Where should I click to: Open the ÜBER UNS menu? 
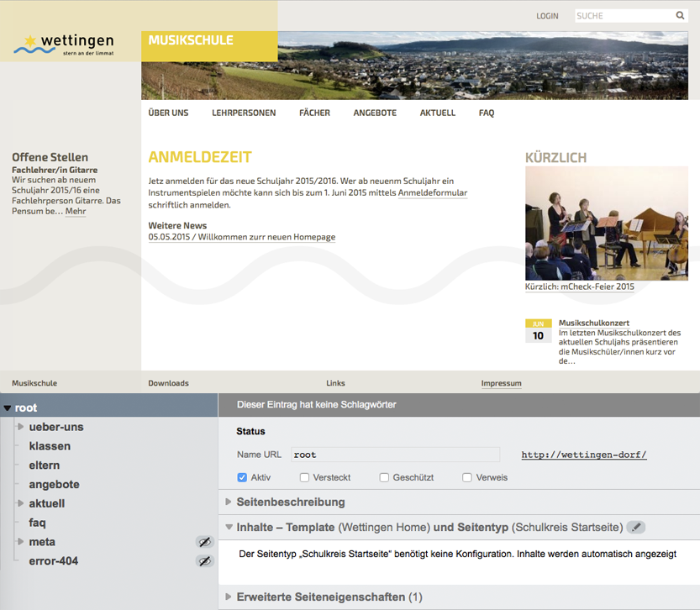(x=168, y=113)
